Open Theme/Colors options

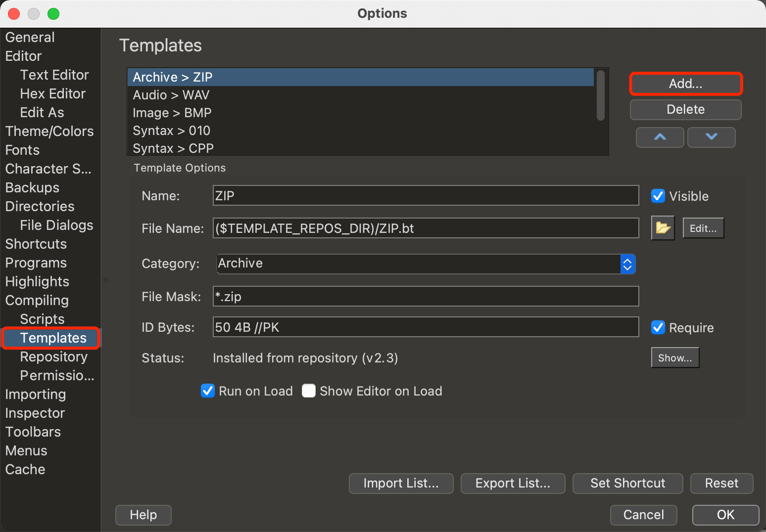pyautogui.click(x=49, y=131)
